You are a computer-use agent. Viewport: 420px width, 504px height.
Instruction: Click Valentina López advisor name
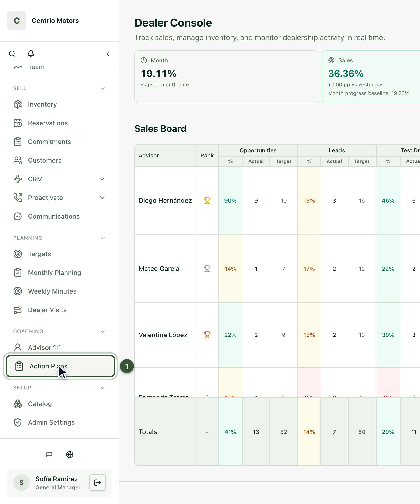point(163,335)
